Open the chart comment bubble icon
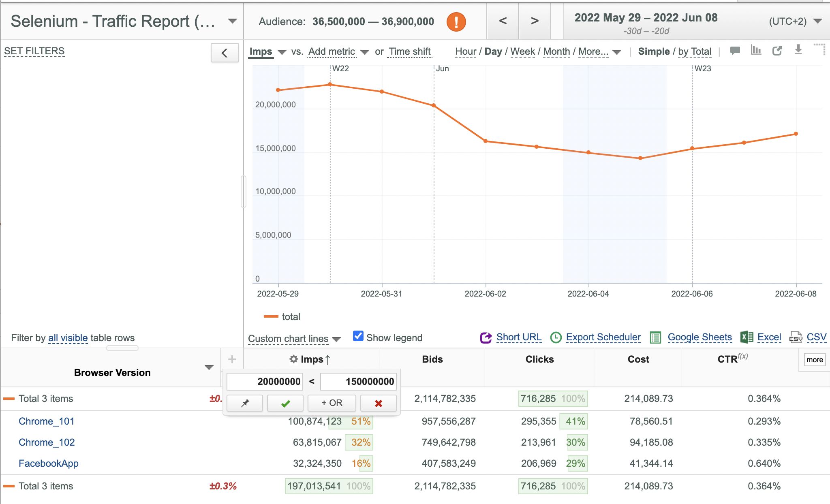The height and width of the screenshot is (504, 830). click(x=735, y=51)
